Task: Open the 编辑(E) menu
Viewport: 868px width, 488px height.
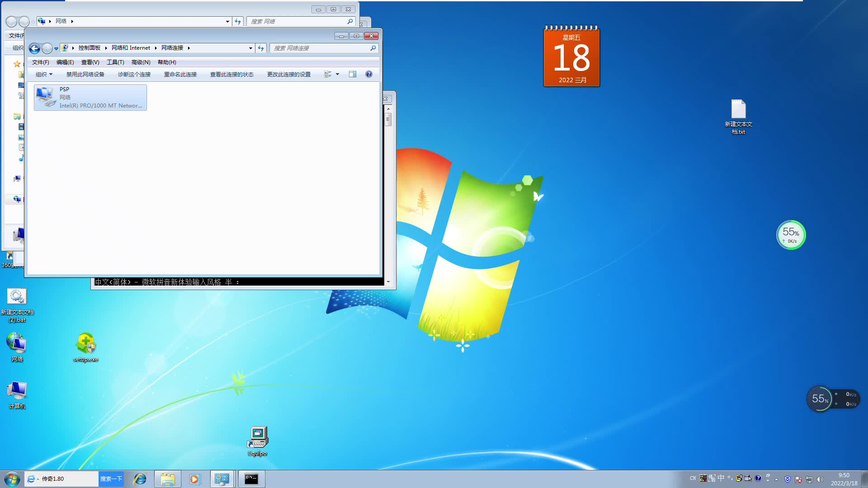Action: click(x=65, y=62)
